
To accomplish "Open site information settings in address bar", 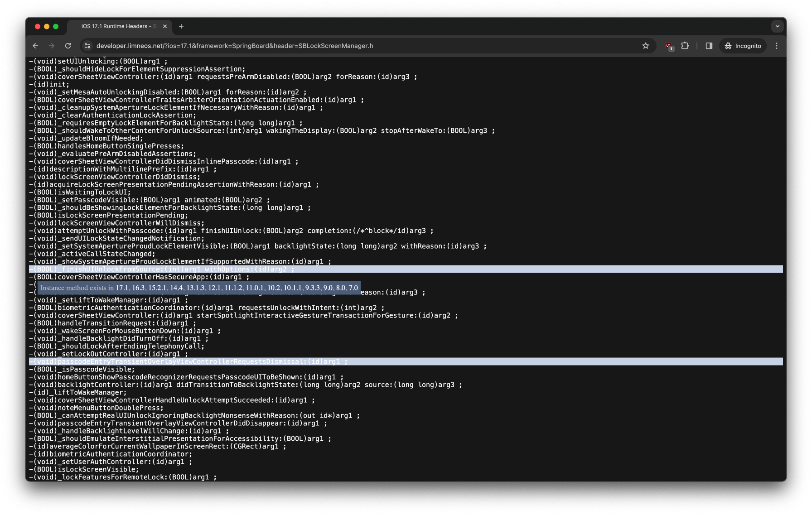I will 87,46.
